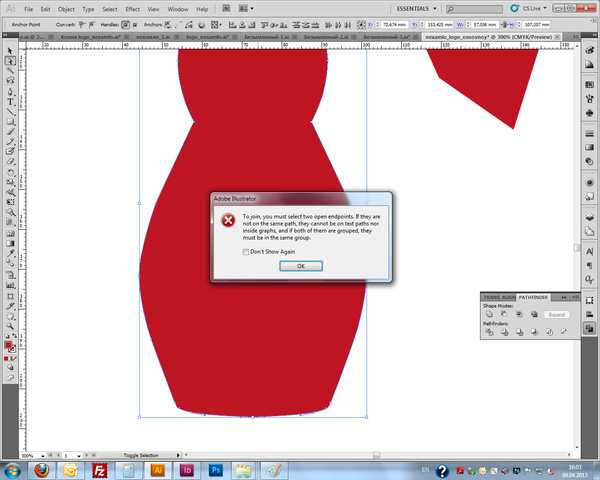This screenshot has width=600, height=480.
Task: Click the H height value field
Action: (537, 24)
